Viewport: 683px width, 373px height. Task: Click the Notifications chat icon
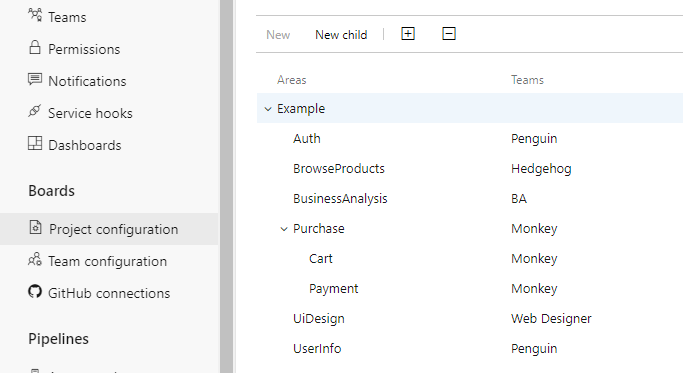coord(35,79)
